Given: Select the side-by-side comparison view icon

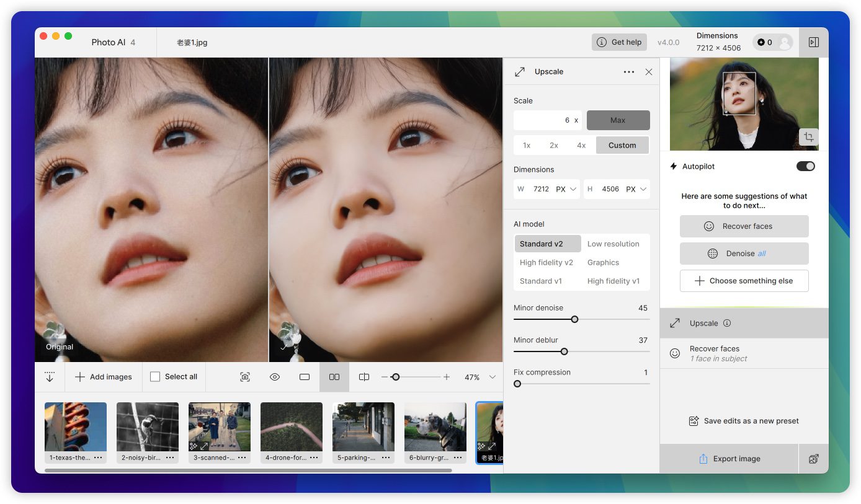Looking at the screenshot, I should pos(334,377).
